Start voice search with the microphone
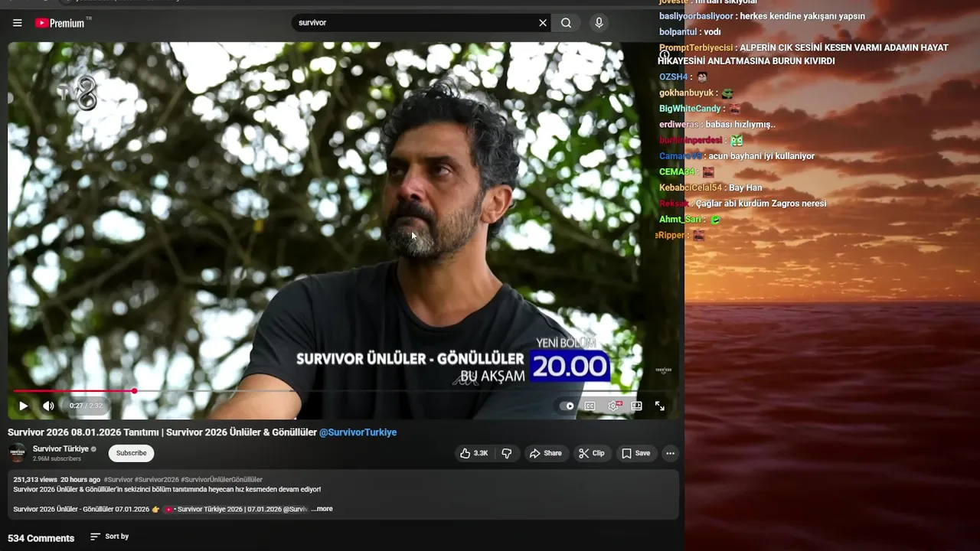980x551 pixels. point(599,23)
